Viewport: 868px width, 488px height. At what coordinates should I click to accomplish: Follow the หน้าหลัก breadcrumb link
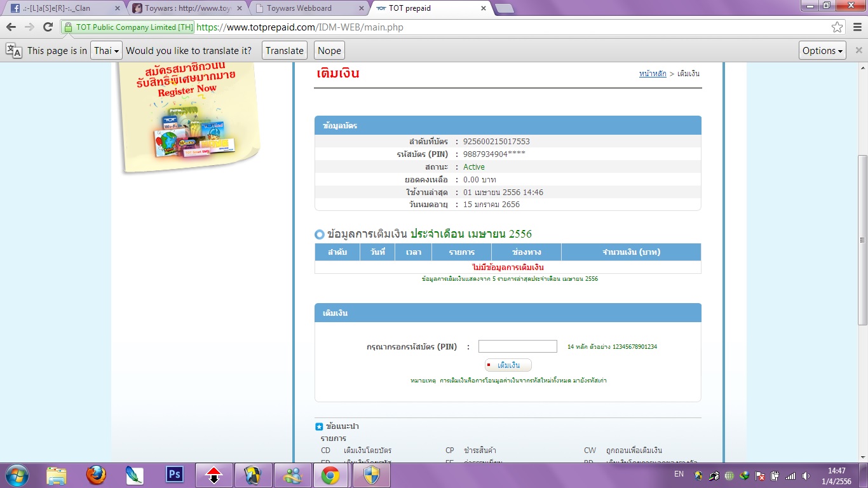point(653,74)
